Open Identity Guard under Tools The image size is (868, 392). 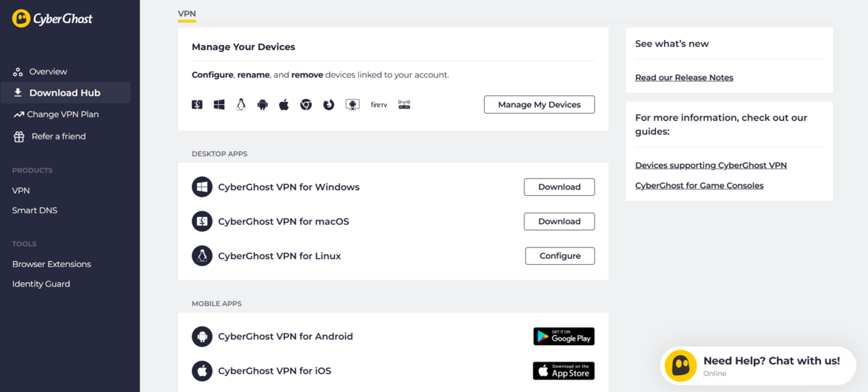click(41, 284)
